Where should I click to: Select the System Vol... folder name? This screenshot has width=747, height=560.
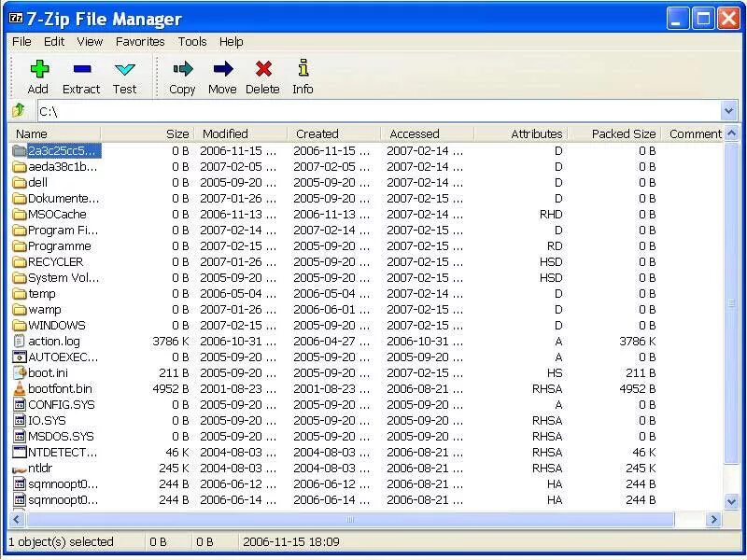(x=63, y=278)
